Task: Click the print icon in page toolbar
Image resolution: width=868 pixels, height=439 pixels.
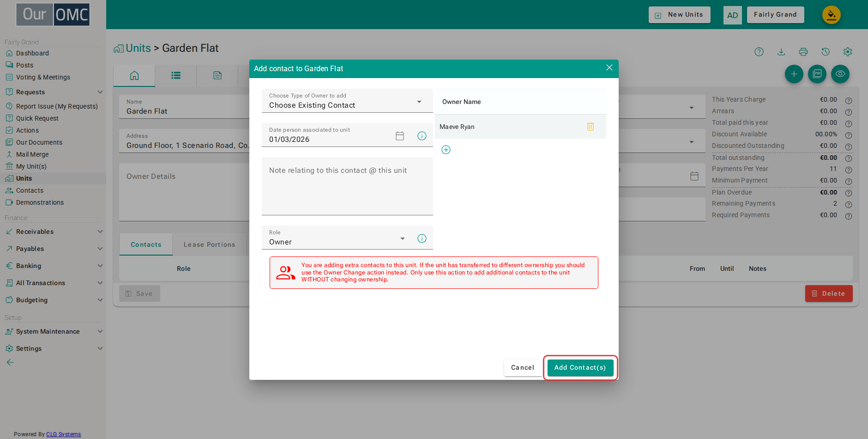Action: tap(803, 52)
